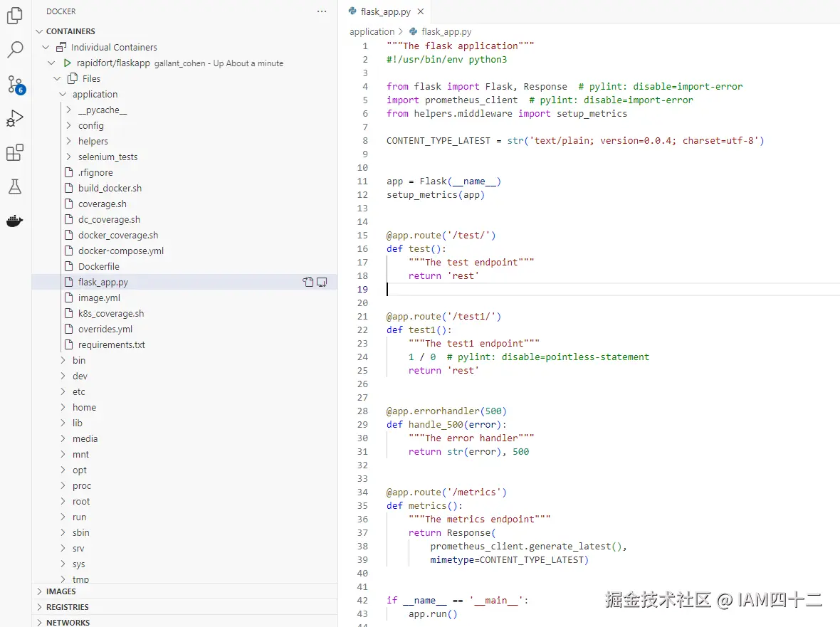Open the Extensions view
Viewport: 840px width, 627px height.
[15, 152]
